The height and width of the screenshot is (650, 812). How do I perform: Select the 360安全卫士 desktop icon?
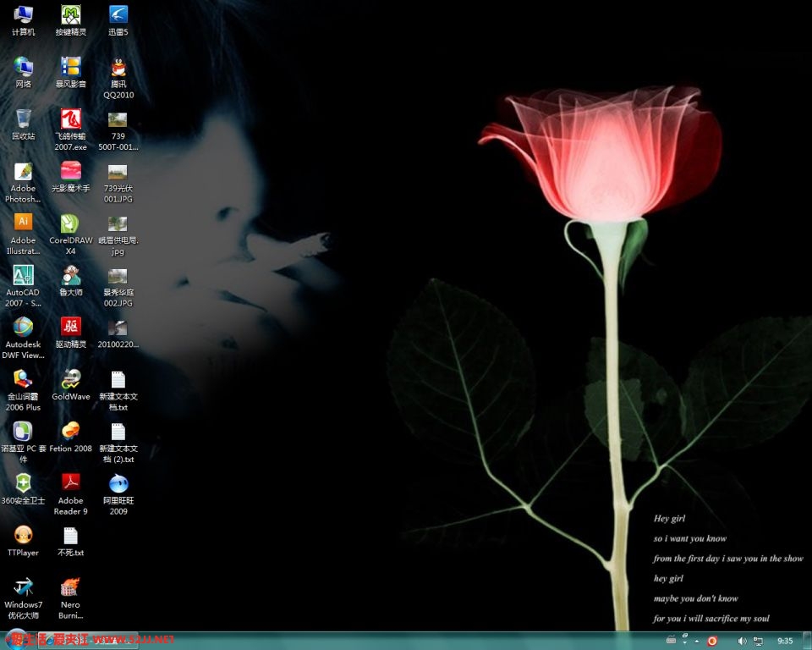click(x=23, y=484)
